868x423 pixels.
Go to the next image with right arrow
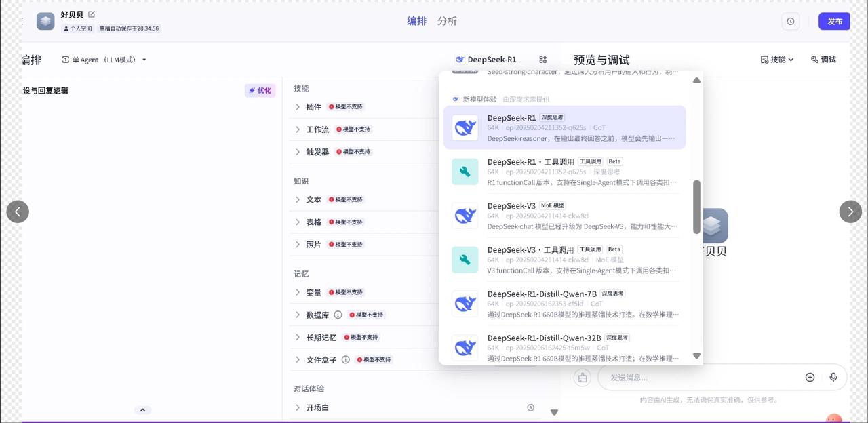tap(850, 211)
